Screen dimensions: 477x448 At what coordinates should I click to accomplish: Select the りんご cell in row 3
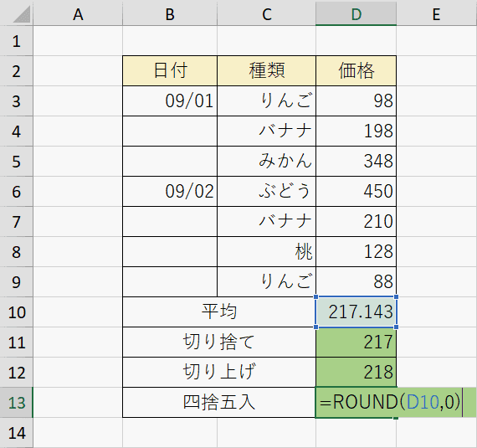click(266, 101)
